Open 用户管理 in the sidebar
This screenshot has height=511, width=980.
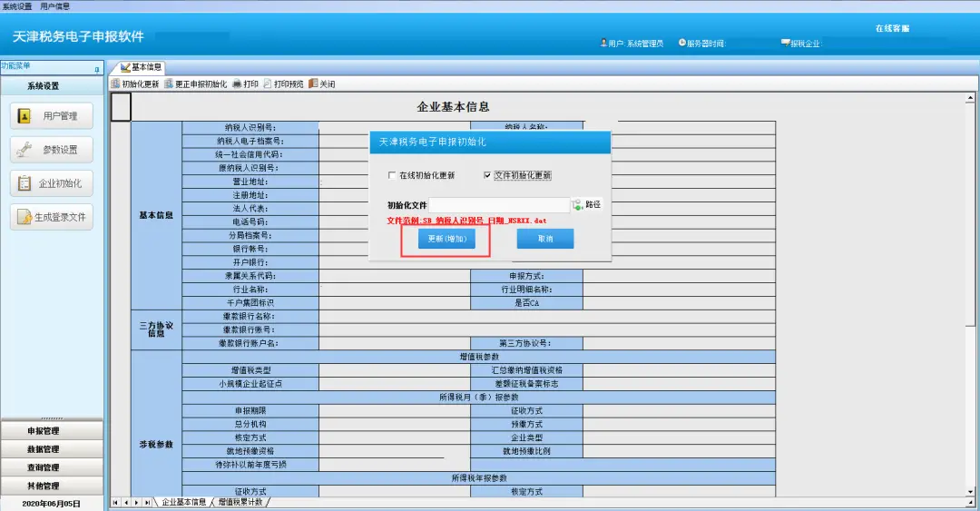52,115
